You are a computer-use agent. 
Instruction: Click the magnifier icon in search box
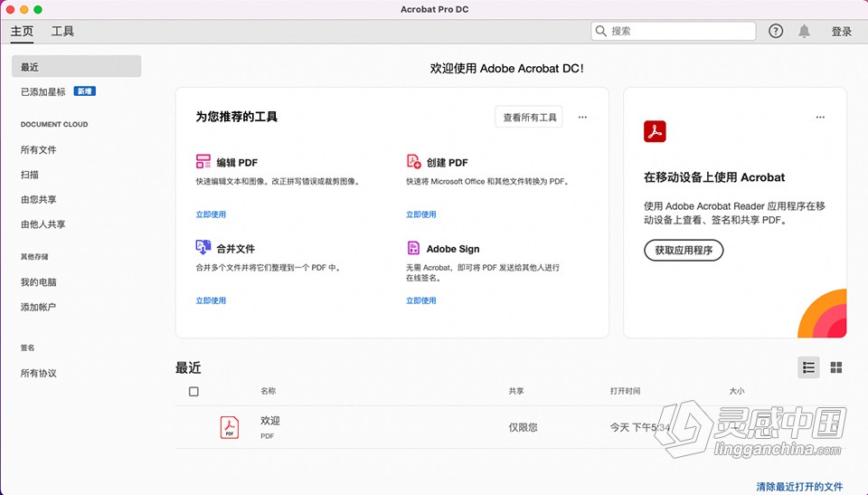(x=600, y=31)
